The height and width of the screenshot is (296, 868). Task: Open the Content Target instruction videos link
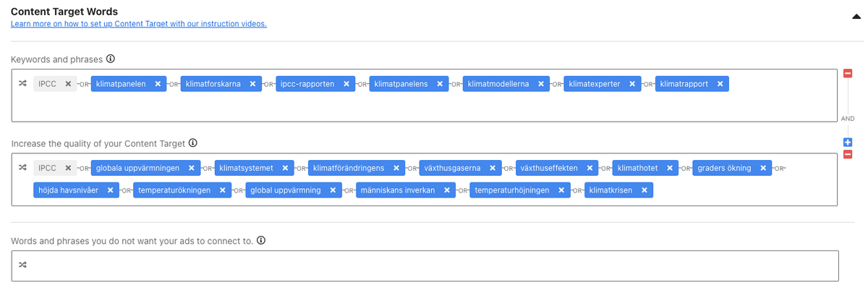coord(139,24)
